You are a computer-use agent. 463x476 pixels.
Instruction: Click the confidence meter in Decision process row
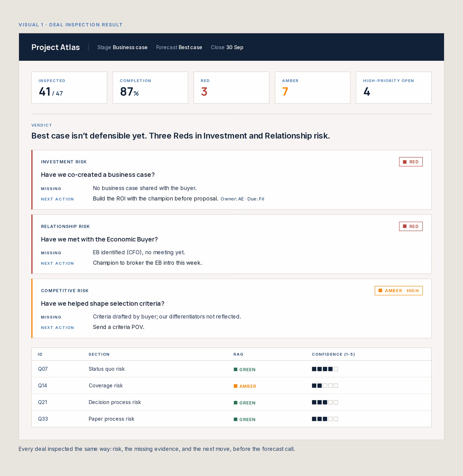[325, 402]
